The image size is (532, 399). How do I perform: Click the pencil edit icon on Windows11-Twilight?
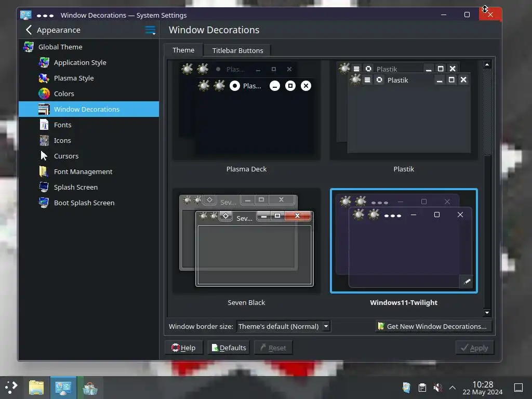(467, 282)
